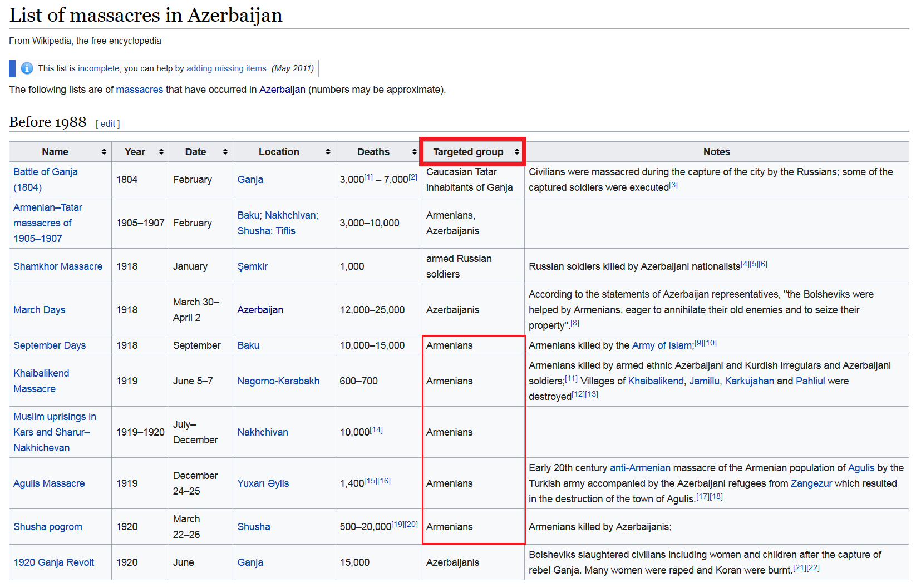Open 'Zangezur' link in notes
916x588 pixels.
[811, 483]
